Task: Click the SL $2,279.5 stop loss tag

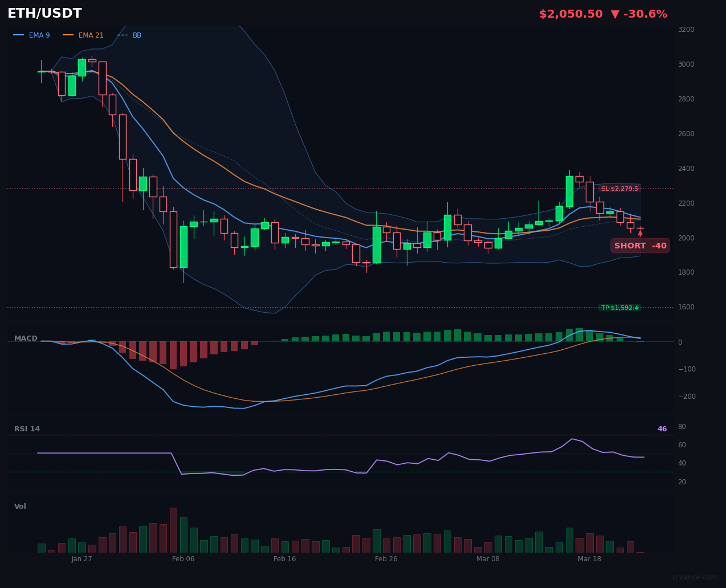Action: 619,189
